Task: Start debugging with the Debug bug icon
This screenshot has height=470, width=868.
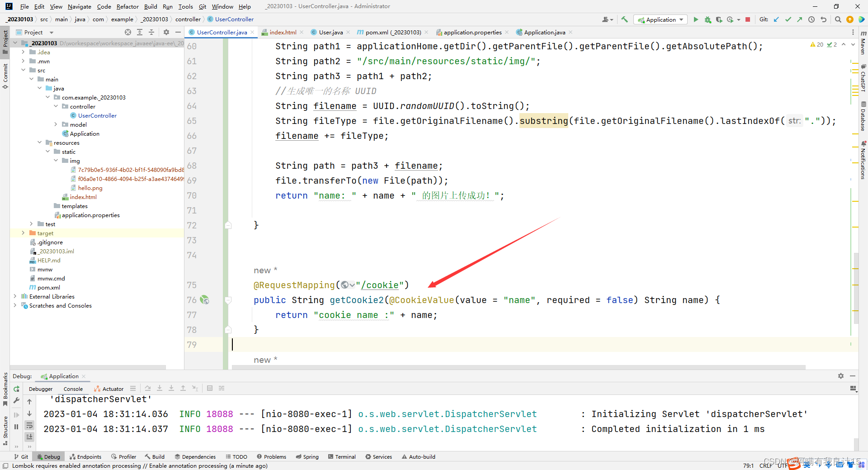Action: (708, 19)
